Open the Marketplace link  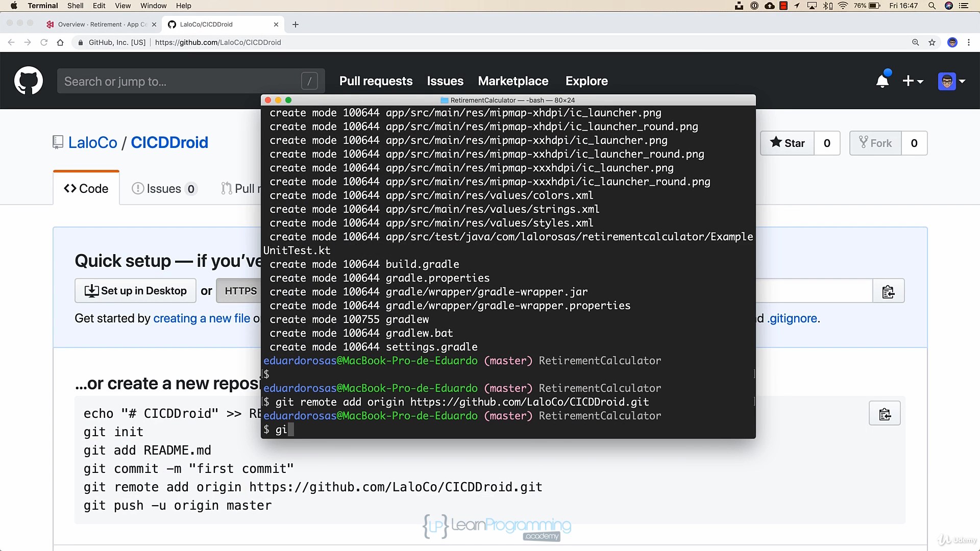coord(513,81)
